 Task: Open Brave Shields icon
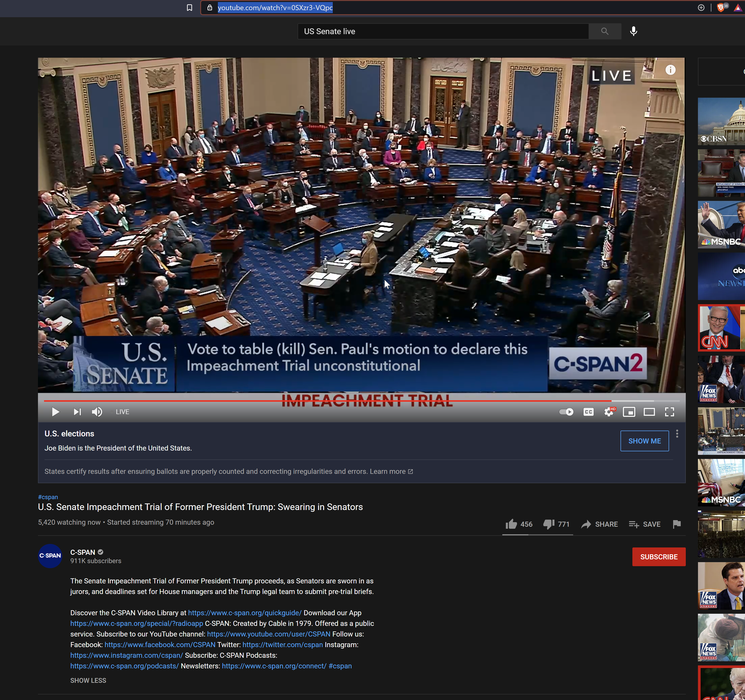[x=721, y=8]
